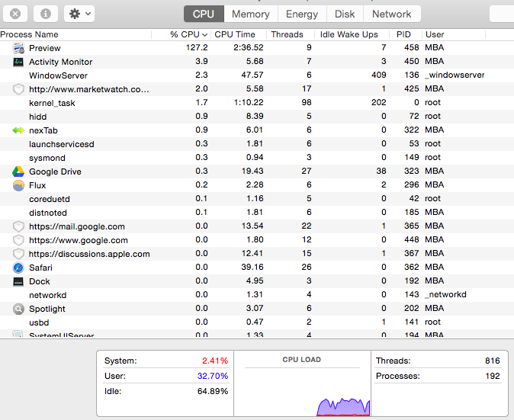Click the Spotlight magnifier icon
The width and height of the screenshot is (514, 420).
click(18, 309)
